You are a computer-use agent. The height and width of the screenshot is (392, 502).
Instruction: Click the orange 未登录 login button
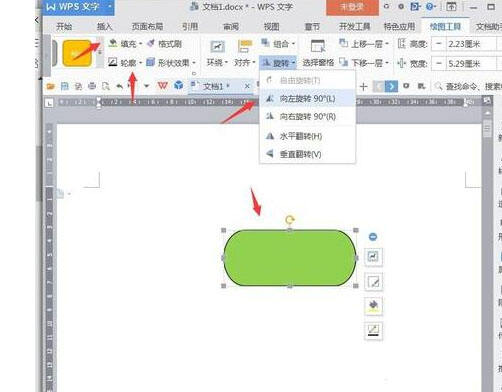tap(352, 7)
